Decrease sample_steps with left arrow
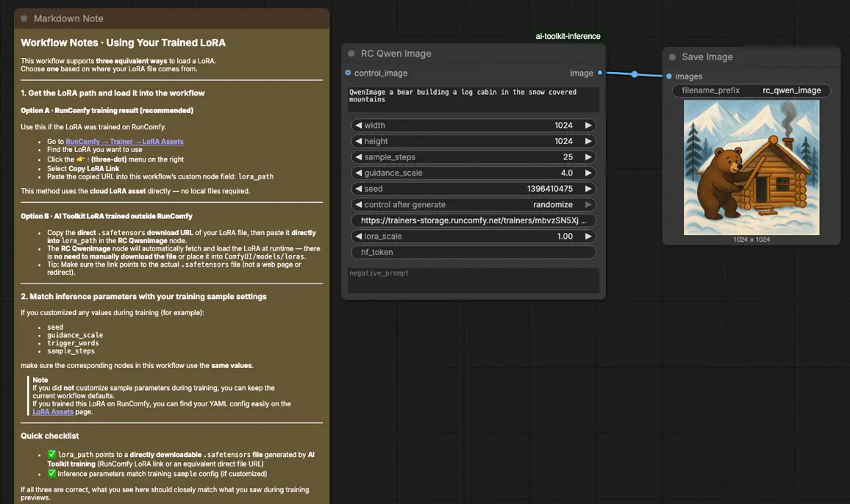The image size is (850, 504). click(x=358, y=157)
